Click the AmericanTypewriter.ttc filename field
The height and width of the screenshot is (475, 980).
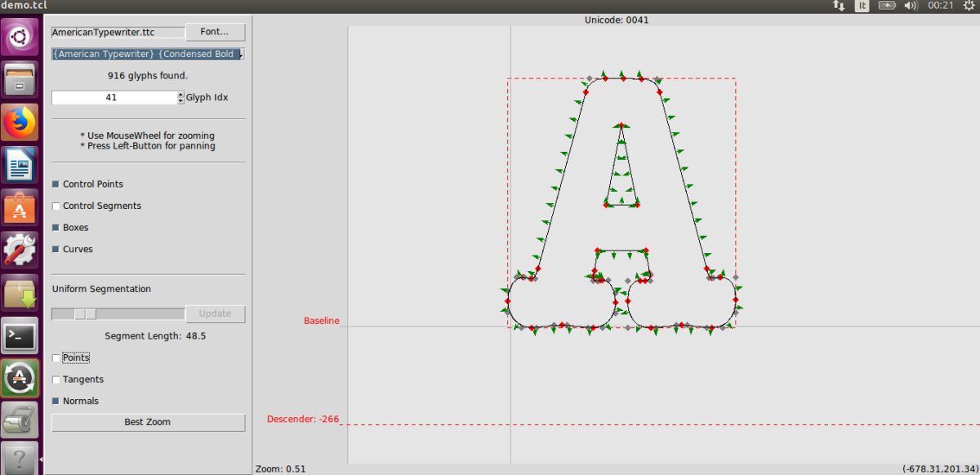117,33
